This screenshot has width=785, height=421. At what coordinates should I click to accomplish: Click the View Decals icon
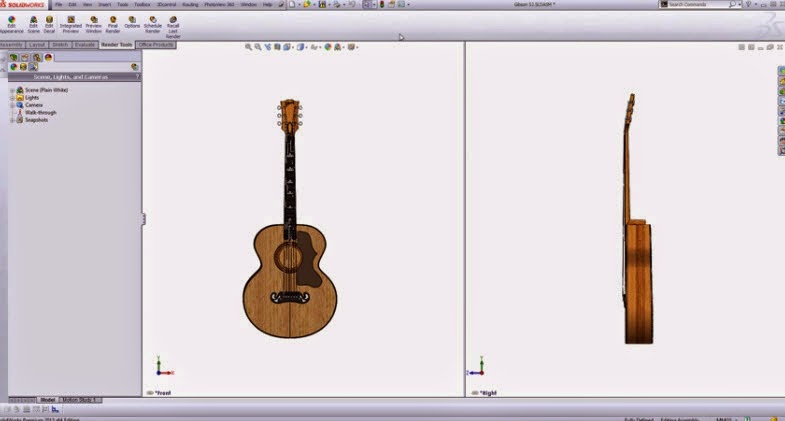pos(23,67)
